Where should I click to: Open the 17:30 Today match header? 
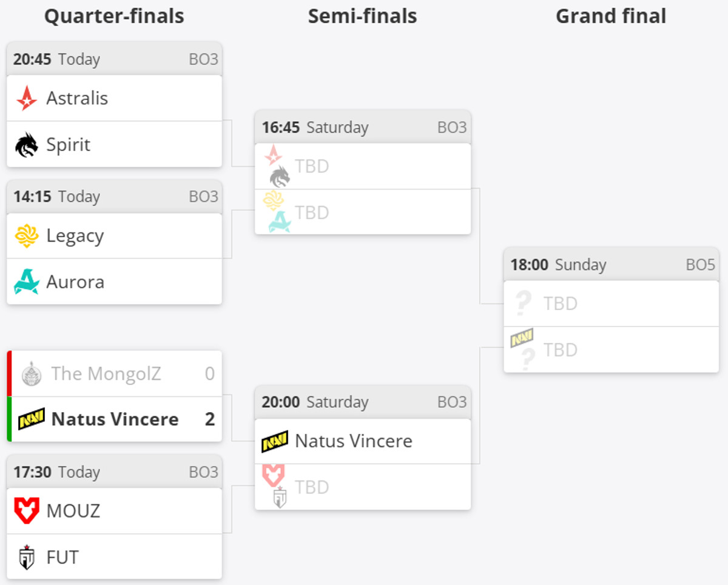click(114, 472)
